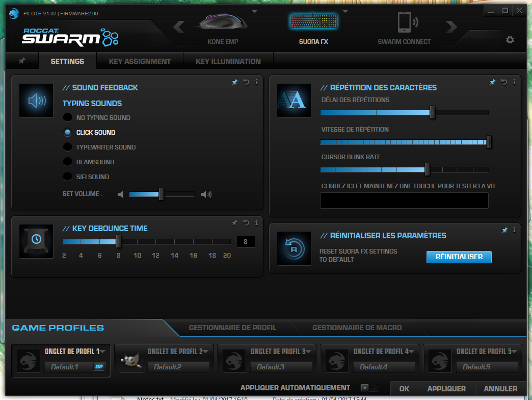This screenshot has width=532, height=400.
Task: Select the Typewriter Sound radio option
Action: pos(67,147)
